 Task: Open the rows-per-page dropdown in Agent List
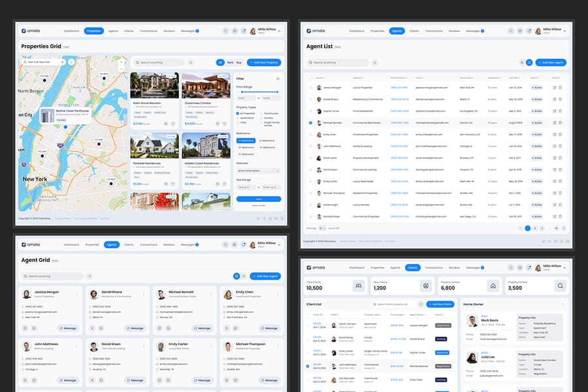coord(322,228)
